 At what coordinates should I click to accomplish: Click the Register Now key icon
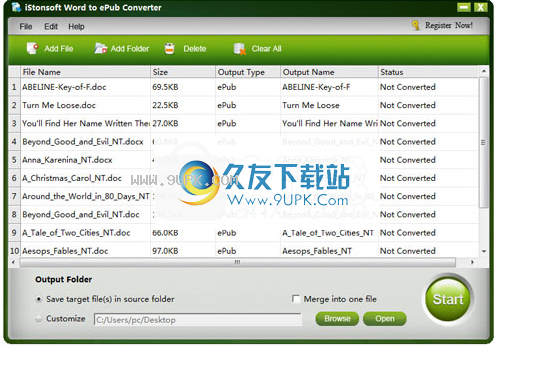[x=415, y=25]
